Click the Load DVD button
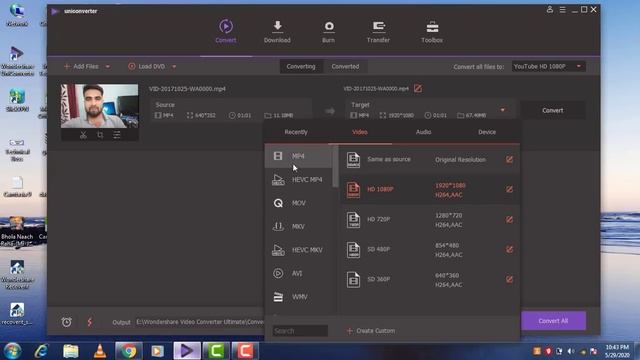Viewport: 640px width, 360px height. [147, 67]
